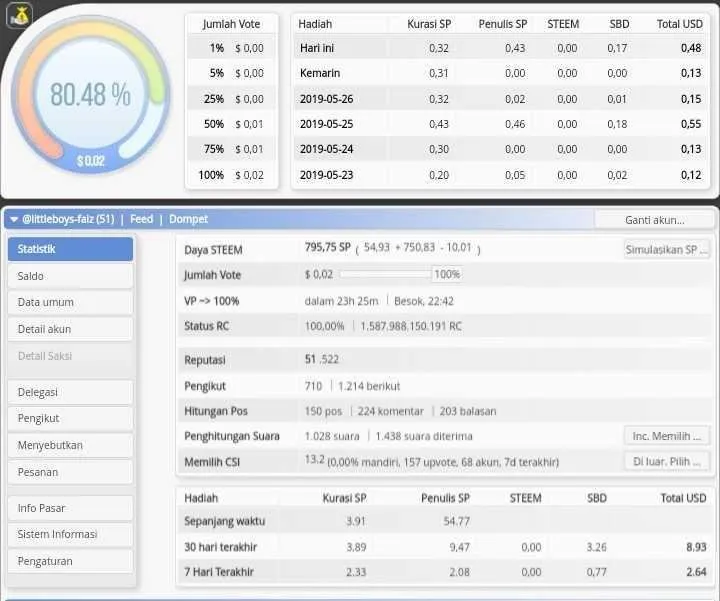The image size is (720, 601).
Task: Click the 2019-05-24 reward row
Action: coord(501,149)
